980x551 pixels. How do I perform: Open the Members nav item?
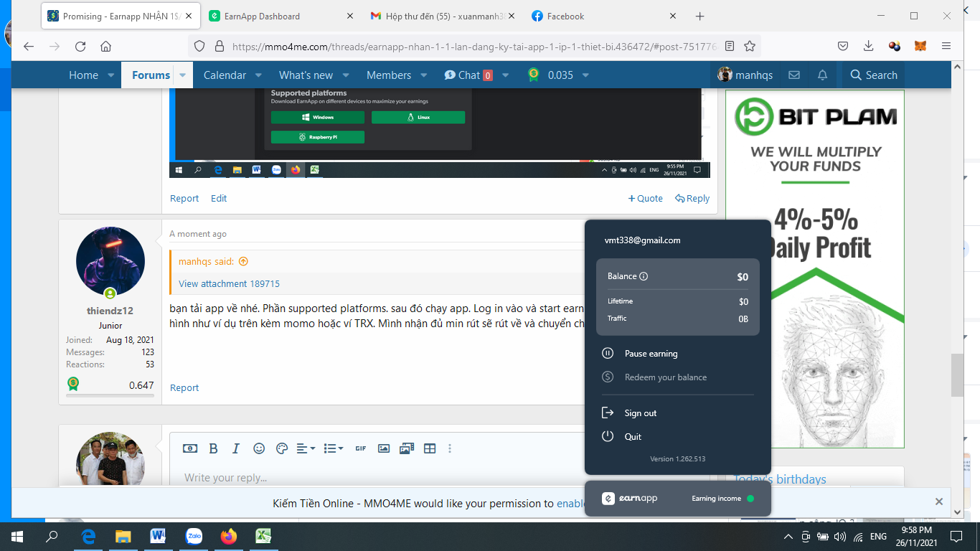click(x=389, y=75)
